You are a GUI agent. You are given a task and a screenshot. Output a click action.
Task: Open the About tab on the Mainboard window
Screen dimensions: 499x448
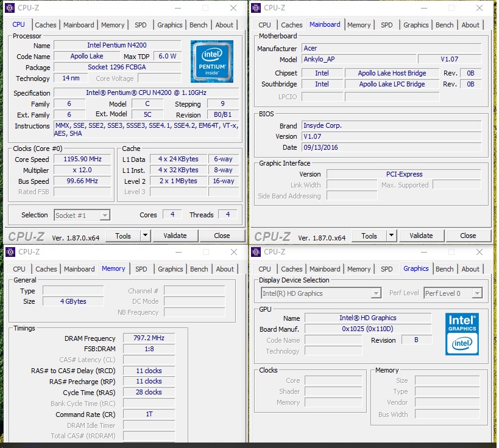point(470,25)
